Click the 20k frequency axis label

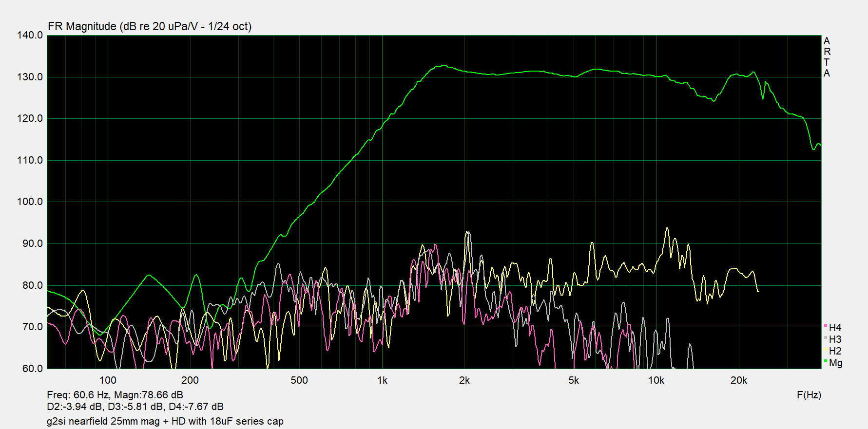[738, 380]
